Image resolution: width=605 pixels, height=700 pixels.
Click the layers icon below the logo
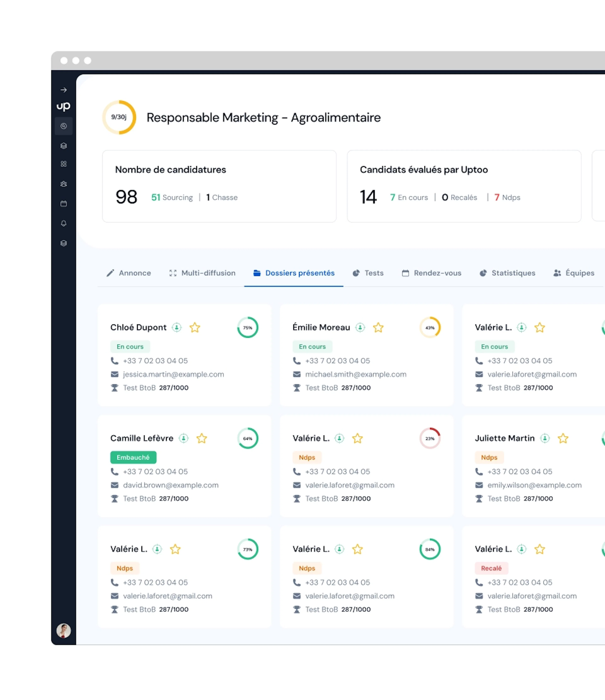(x=64, y=146)
